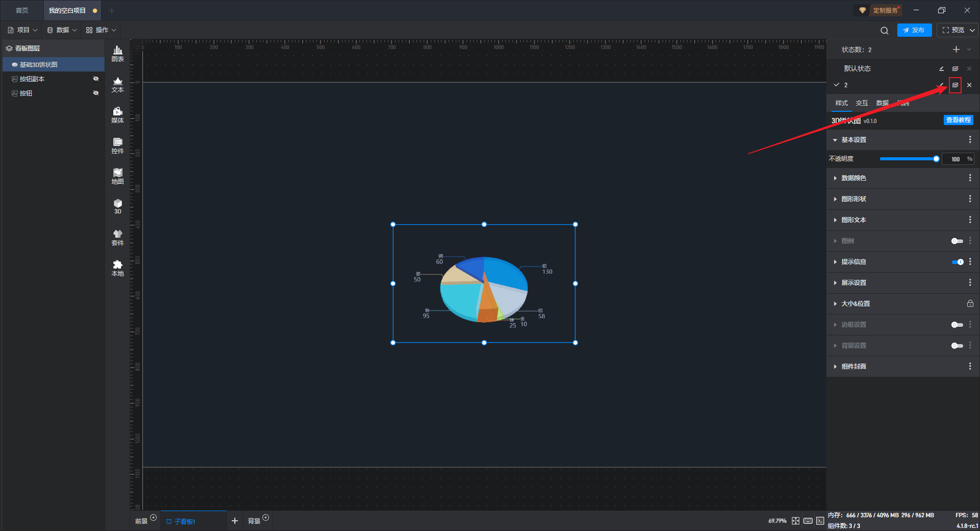Open the 本地 (local) component category
The image size is (980, 531).
pyautogui.click(x=117, y=268)
